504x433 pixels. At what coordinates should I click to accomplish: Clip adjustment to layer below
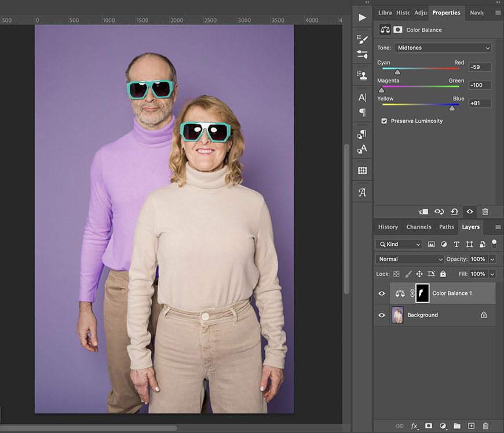423,212
